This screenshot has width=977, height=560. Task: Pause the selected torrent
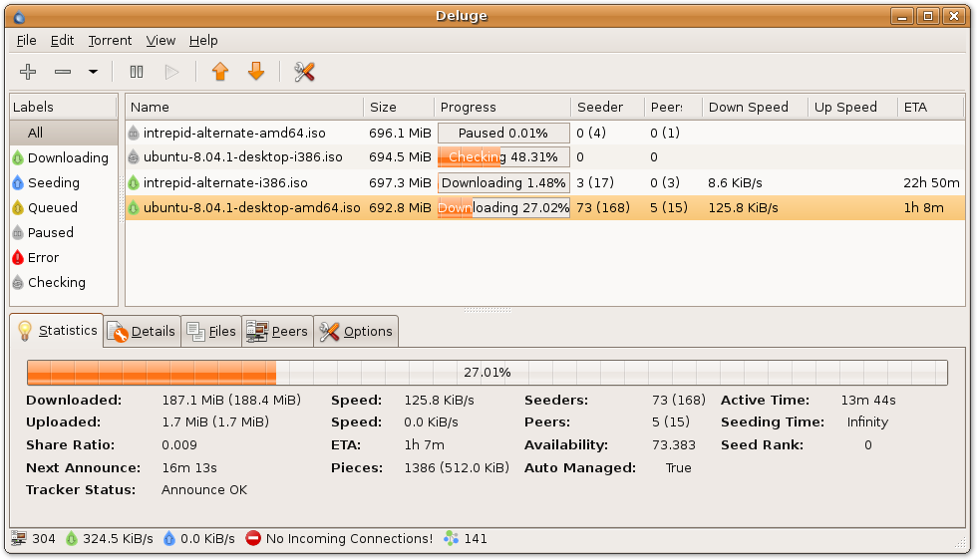(137, 72)
